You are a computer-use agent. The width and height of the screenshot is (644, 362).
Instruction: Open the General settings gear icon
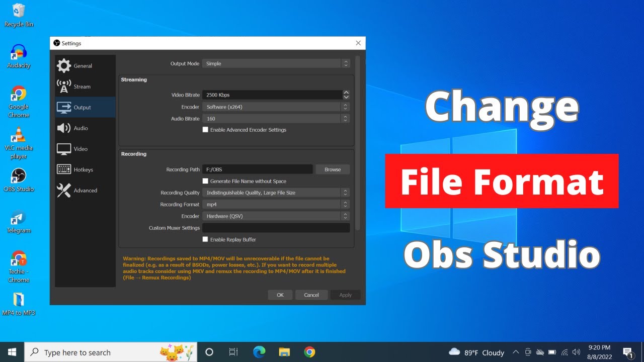[x=64, y=66]
